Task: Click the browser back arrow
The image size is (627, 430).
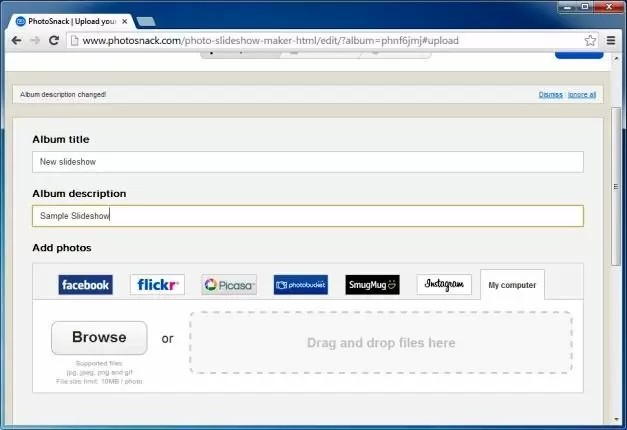Action: [16, 40]
